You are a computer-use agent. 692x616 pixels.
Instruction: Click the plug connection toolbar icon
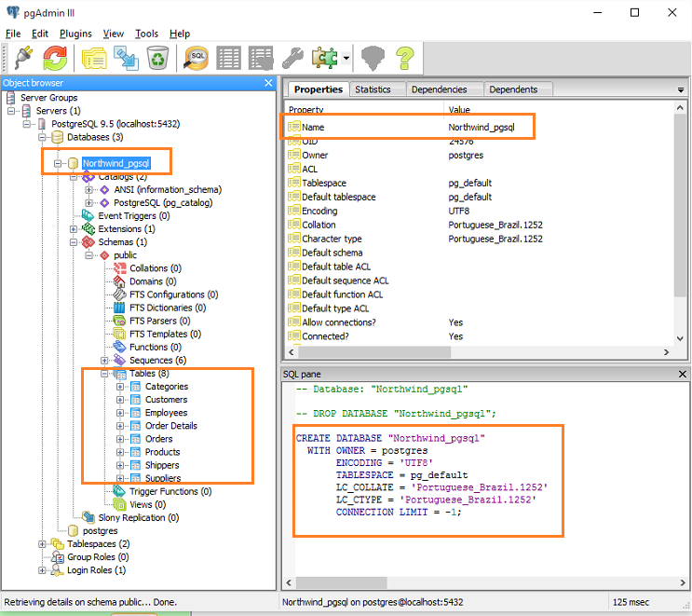tap(23, 58)
